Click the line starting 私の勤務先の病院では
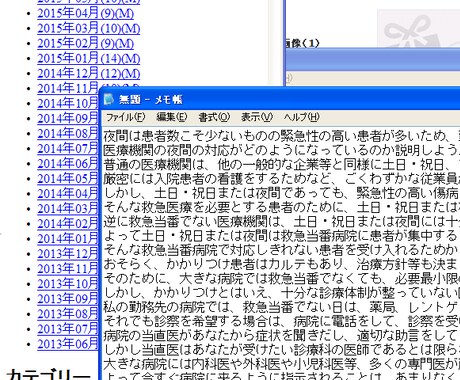Viewport: 460px width, 380px height. click(x=281, y=307)
